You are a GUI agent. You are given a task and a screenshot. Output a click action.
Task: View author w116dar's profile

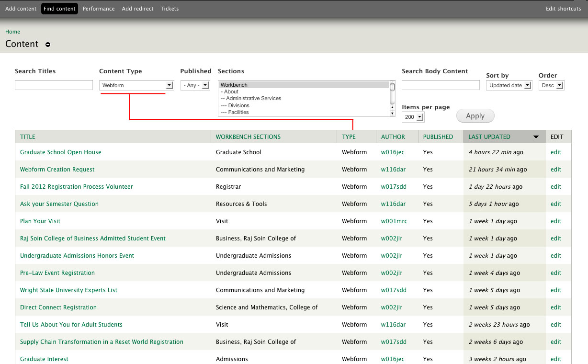click(393, 169)
